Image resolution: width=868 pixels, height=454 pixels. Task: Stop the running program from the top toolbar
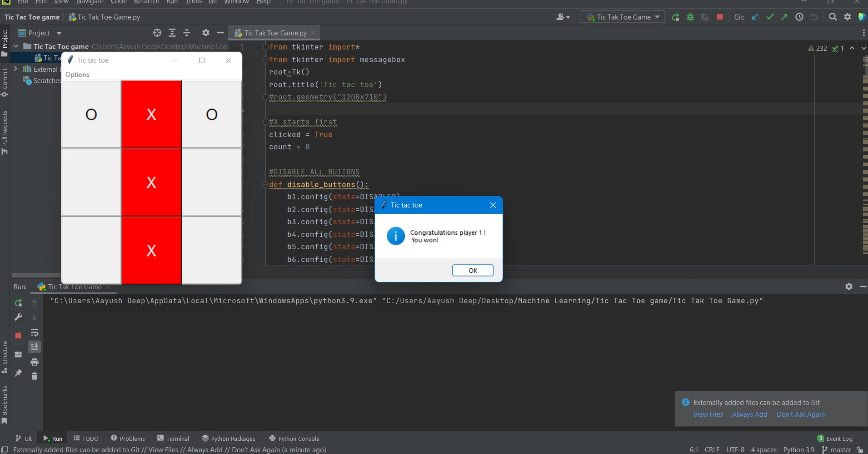720,17
